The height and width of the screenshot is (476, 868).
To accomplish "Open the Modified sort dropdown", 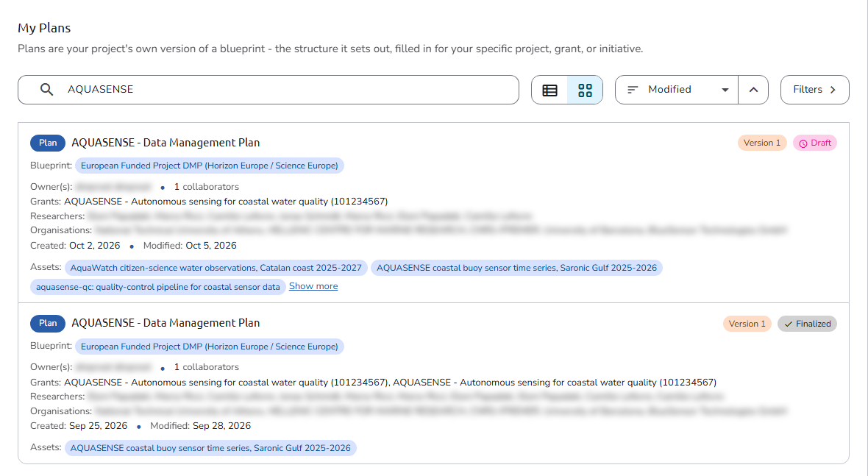I will point(677,90).
